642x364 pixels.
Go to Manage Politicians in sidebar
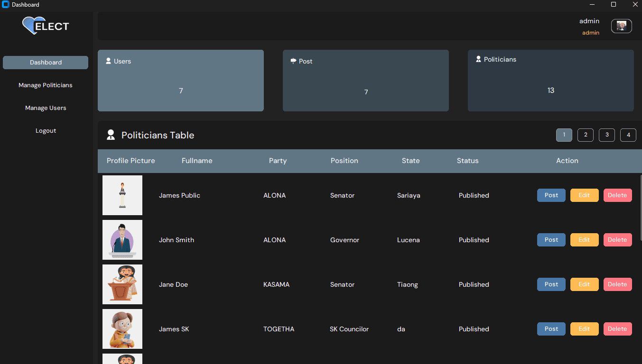[x=46, y=85]
